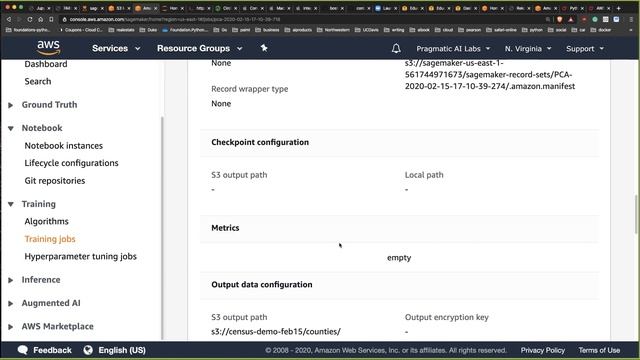Click the browser home icon

pyautogui.click(x=40, y=19)
